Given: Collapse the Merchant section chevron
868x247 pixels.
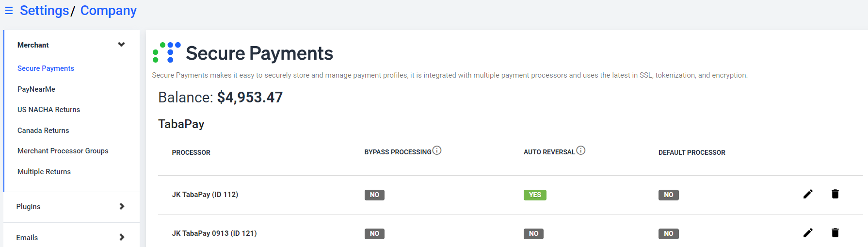Looking at the screenshot, I should click(121, 45).
